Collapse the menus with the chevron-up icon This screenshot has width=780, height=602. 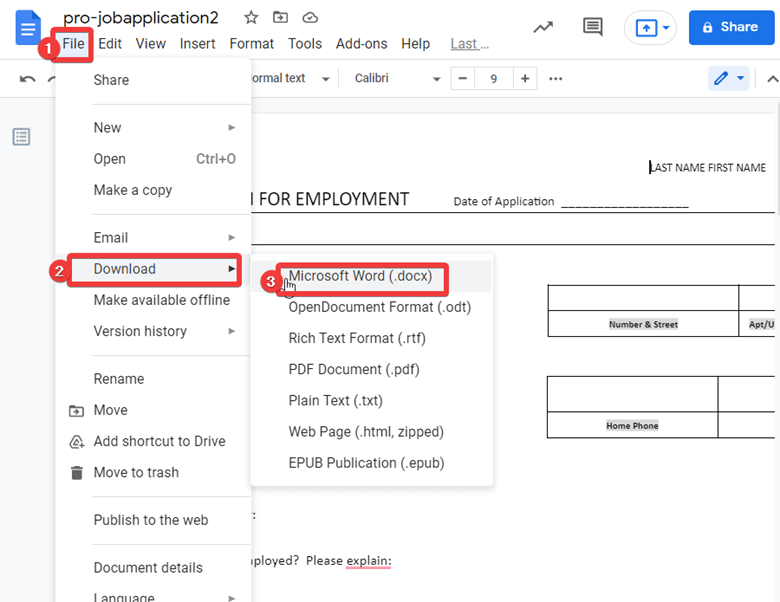pyautogui.click(x=772, y=79)
